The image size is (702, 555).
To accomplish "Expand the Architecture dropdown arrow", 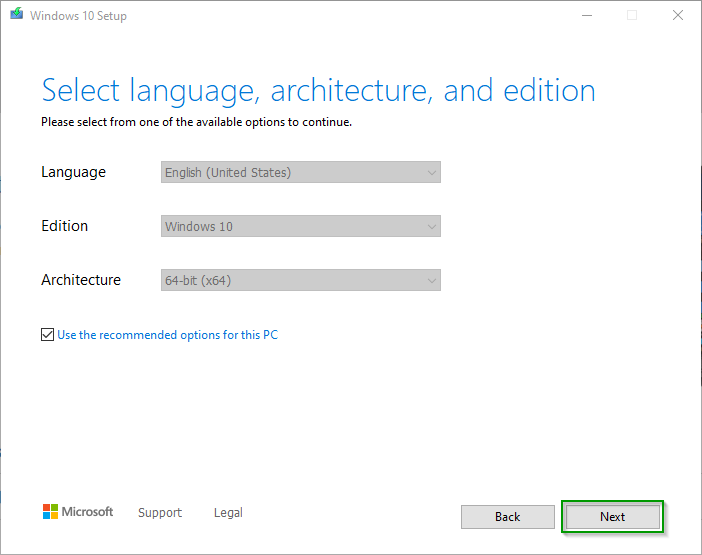I will [431, 281].
